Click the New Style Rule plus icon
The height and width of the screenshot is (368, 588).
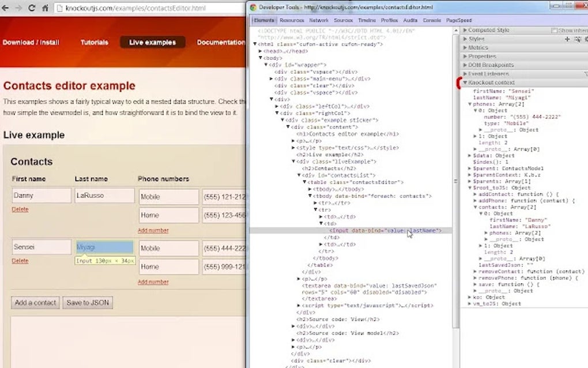pos(567,39)
